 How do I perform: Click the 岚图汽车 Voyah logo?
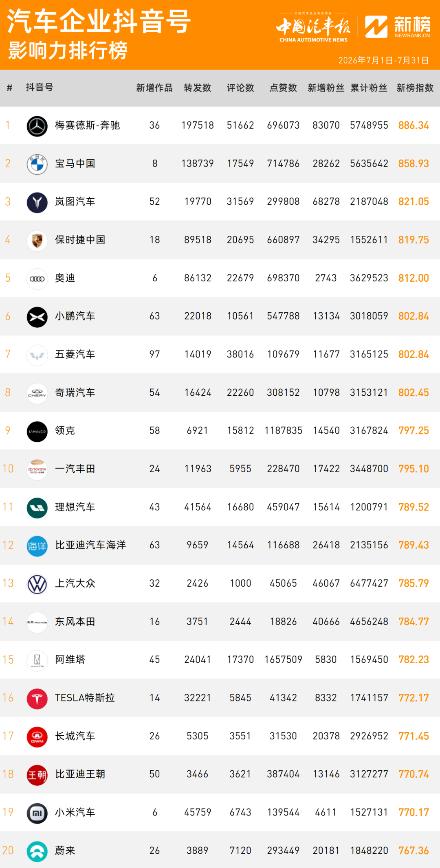point(37,202)
